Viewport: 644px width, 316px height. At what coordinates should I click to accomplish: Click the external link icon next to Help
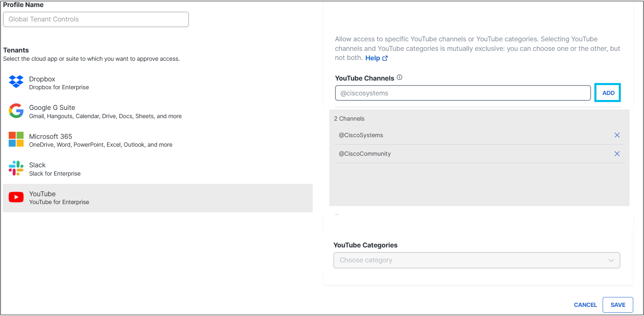(x=385, y=58)
